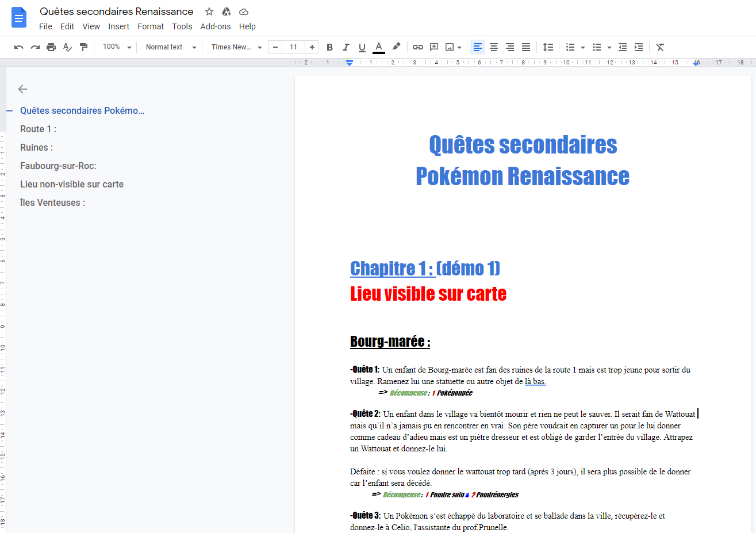Open the View menu

(91, 26)
